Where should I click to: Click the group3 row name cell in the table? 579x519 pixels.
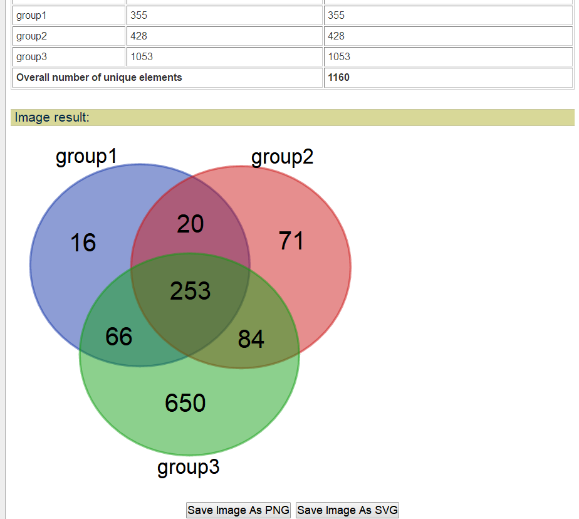click(x=69, y=57)
